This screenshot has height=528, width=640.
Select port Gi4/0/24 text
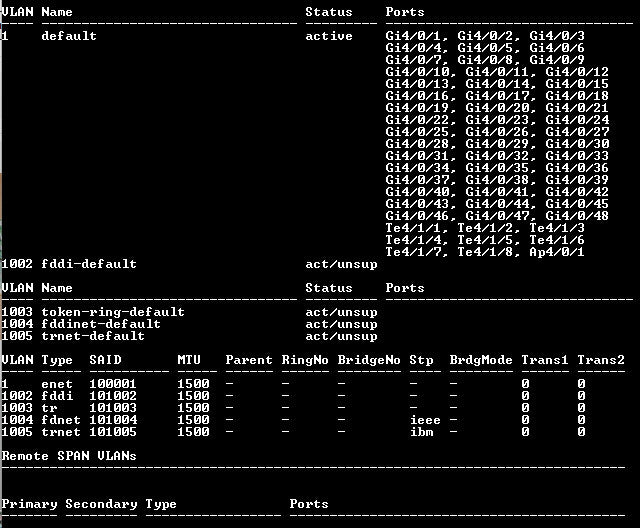click(x=577, y=120)
